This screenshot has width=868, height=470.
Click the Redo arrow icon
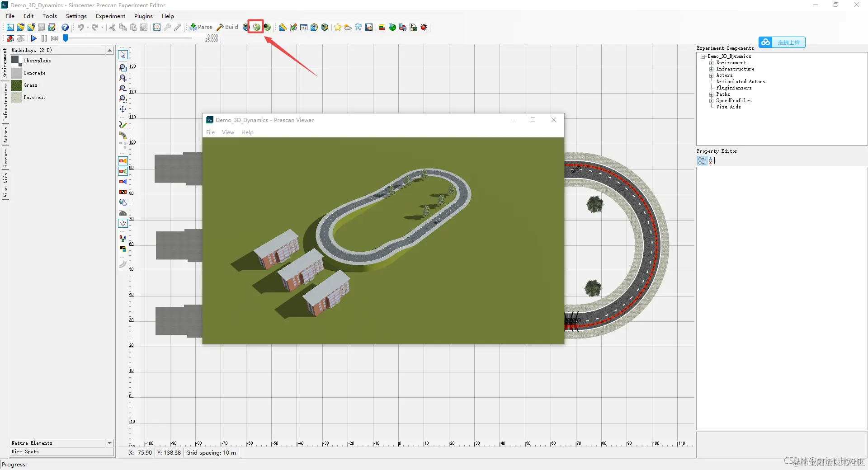(95, 27)
